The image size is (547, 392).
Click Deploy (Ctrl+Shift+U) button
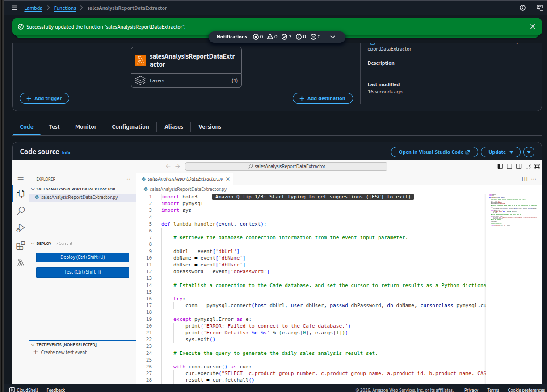(x=83, y=257)
